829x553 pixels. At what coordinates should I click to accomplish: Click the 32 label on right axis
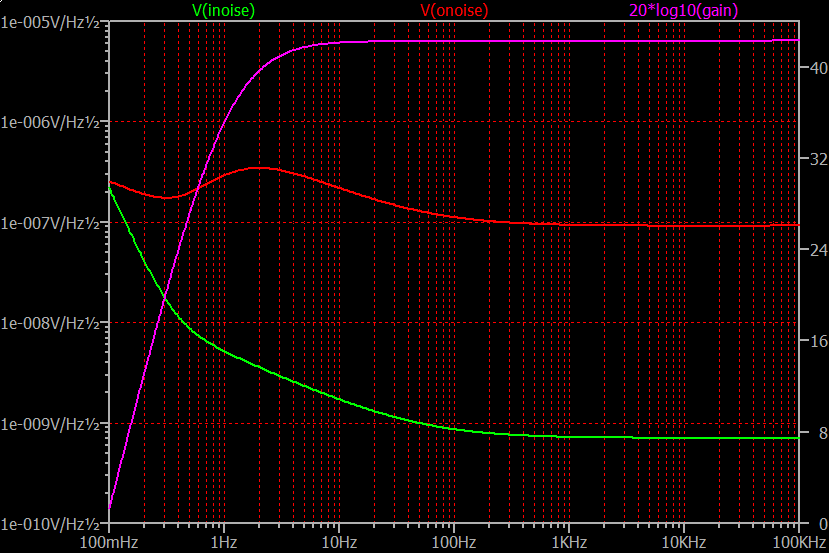tap(819, 159)
